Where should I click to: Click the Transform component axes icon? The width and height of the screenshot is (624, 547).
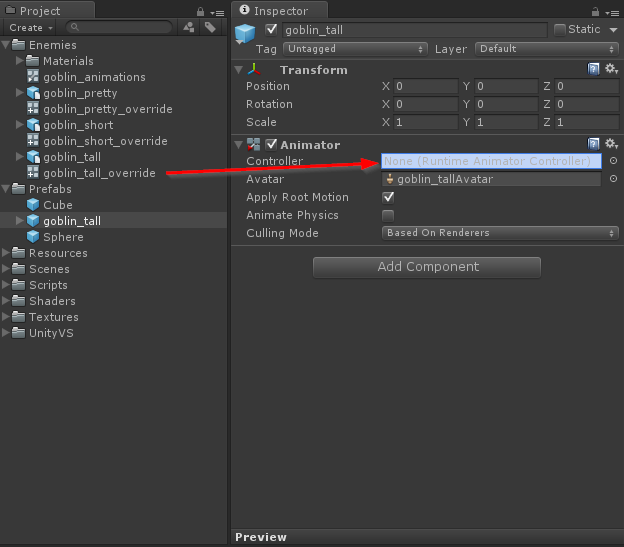pos(254,69)
